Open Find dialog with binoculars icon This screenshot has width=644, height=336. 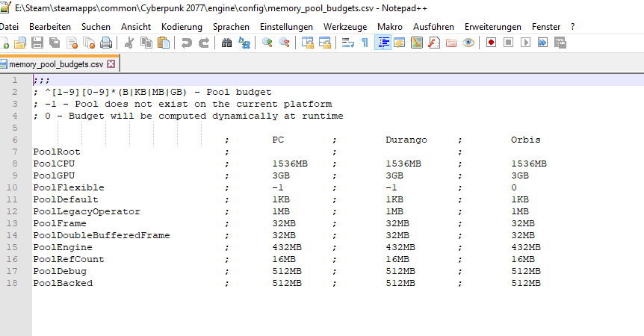click(x=226, y=43)
